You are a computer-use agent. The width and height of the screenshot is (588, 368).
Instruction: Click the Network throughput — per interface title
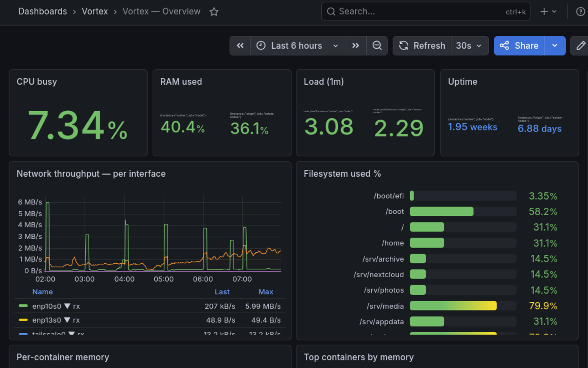tap(91, 174)
